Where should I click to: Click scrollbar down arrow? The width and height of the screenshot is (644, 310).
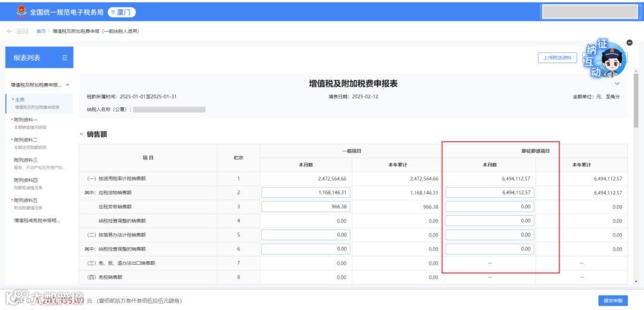click(636, 281)
